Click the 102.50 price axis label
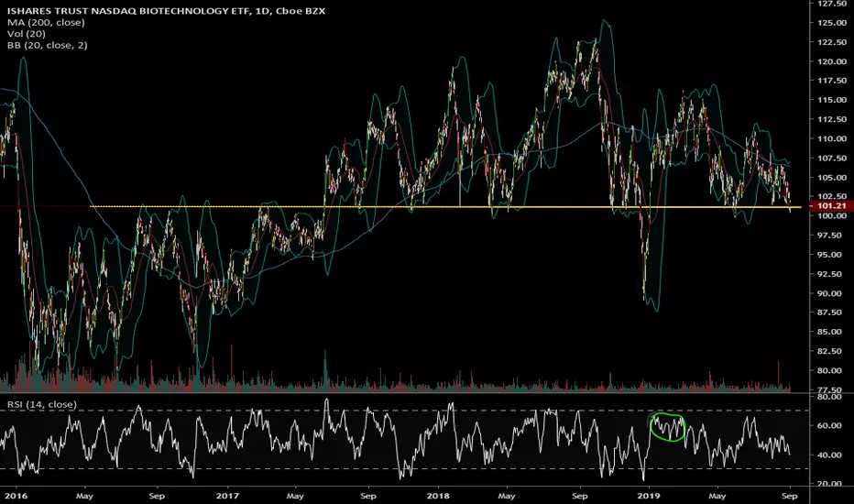854x504 pixels. 831,195
